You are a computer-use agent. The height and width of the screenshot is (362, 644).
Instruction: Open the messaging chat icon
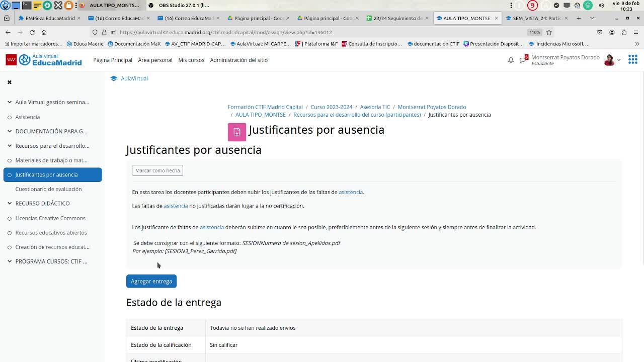(x=523, y=60)
